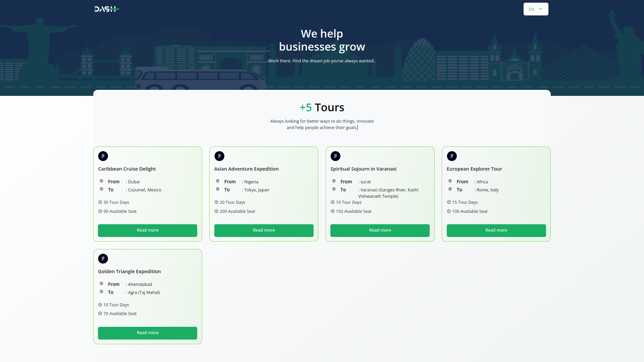
Task: Read more about Golden Triangle Expedition
Action: pyautogui.click(x=148, y=333)
